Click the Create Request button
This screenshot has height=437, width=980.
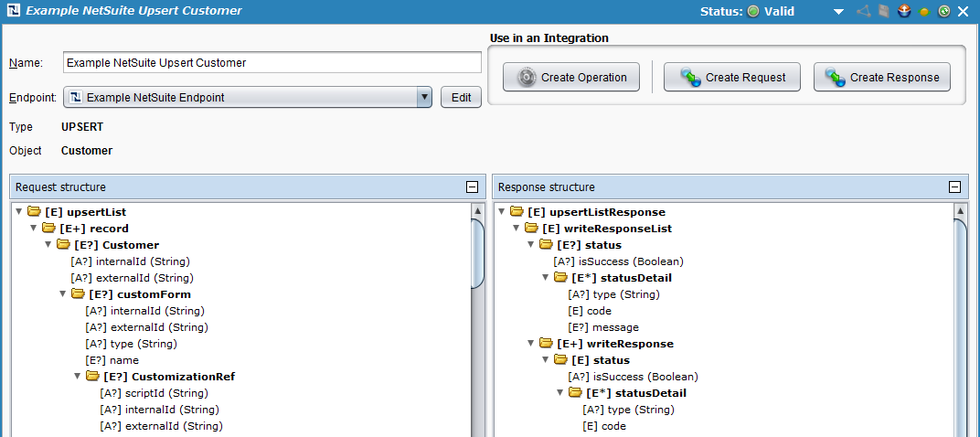coord(731,78)
